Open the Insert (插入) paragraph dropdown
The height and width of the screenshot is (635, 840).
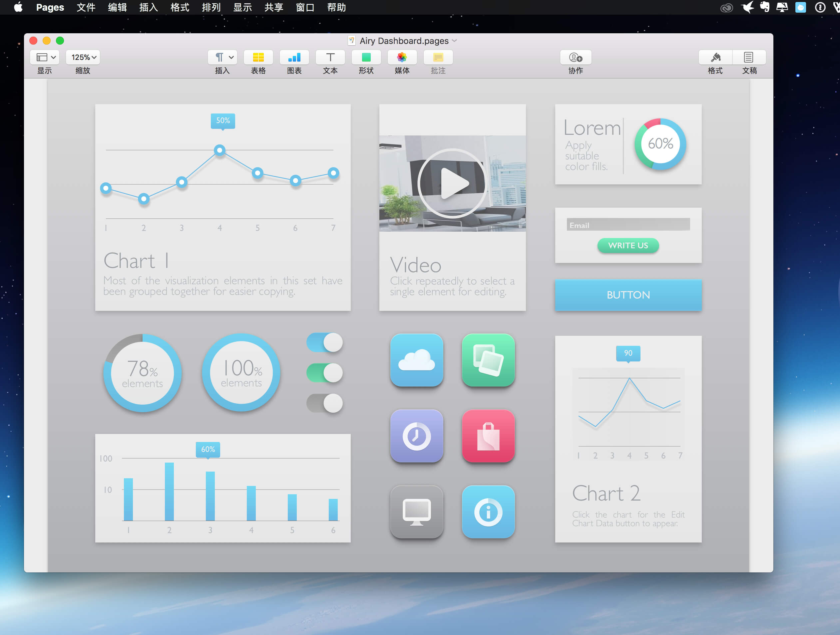point(222,57)
